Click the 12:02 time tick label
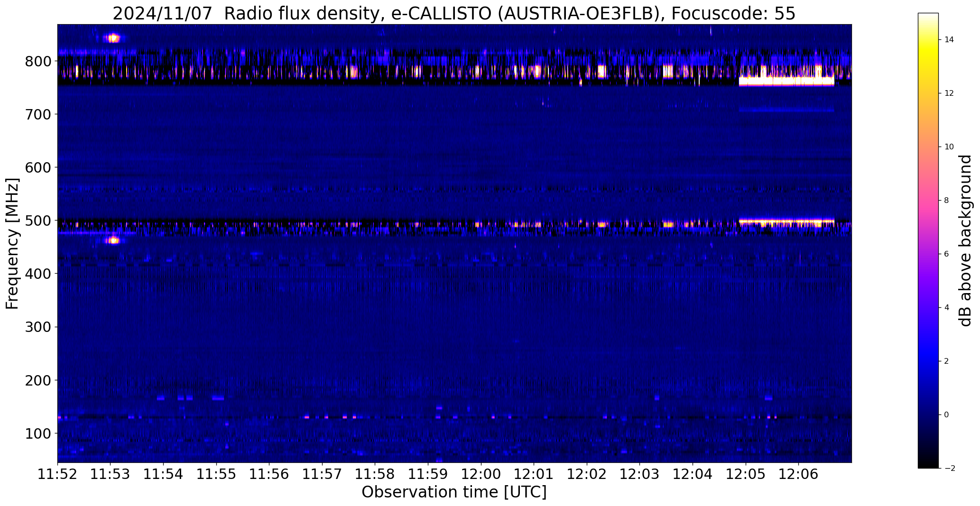 point(587,474)
